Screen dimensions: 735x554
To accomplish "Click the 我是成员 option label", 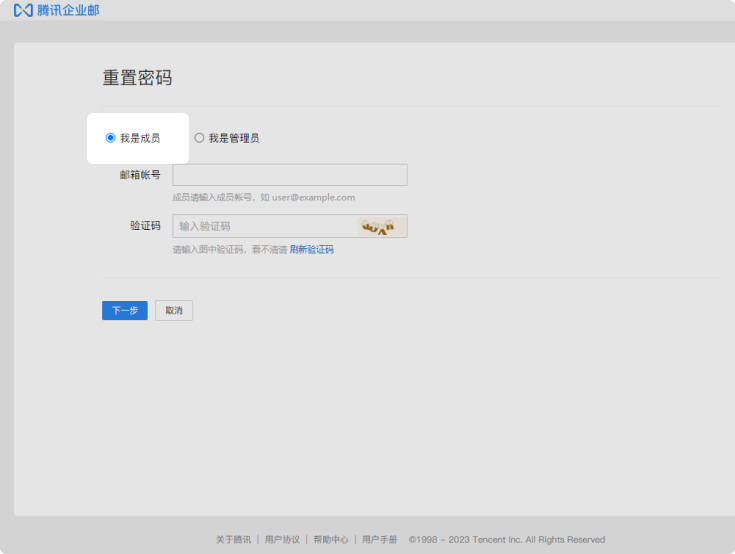I will click(140, 138).
